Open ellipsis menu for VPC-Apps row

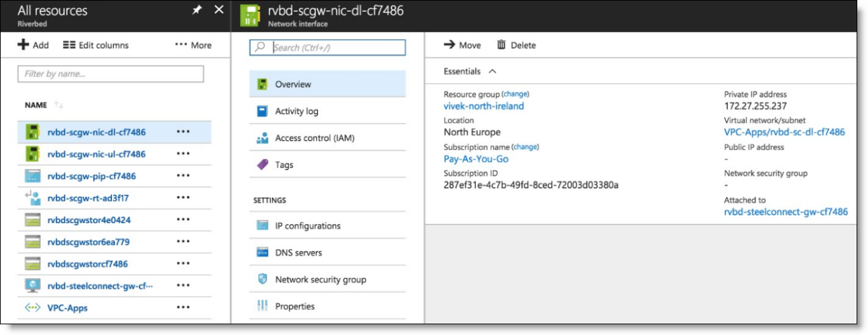[x=184, y=308]
